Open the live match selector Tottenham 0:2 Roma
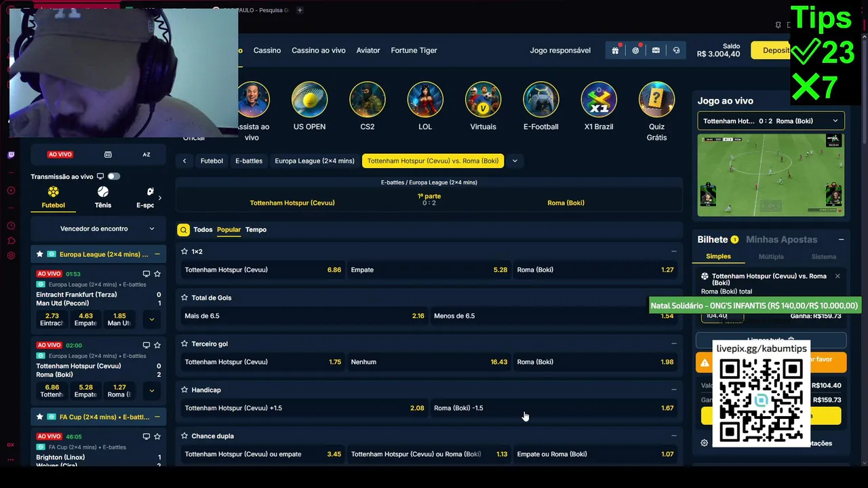 pos(771,121)
